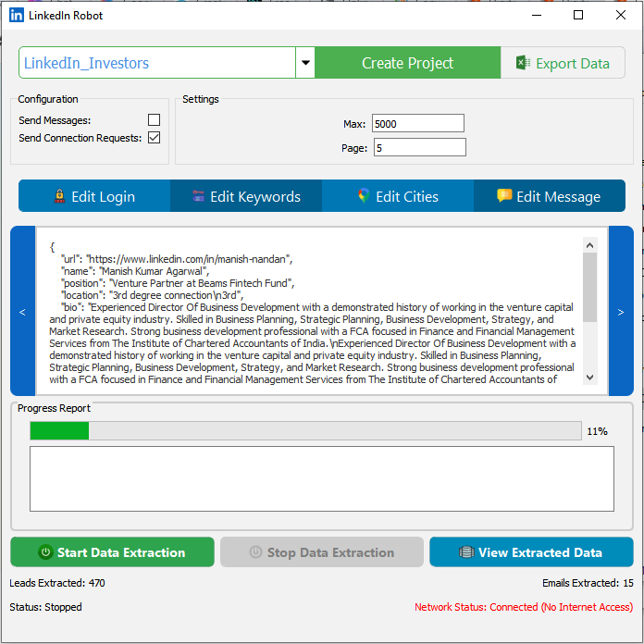Click the Page input field showing 5
Viewport: 644px width, 644px height.
point(420,147)
